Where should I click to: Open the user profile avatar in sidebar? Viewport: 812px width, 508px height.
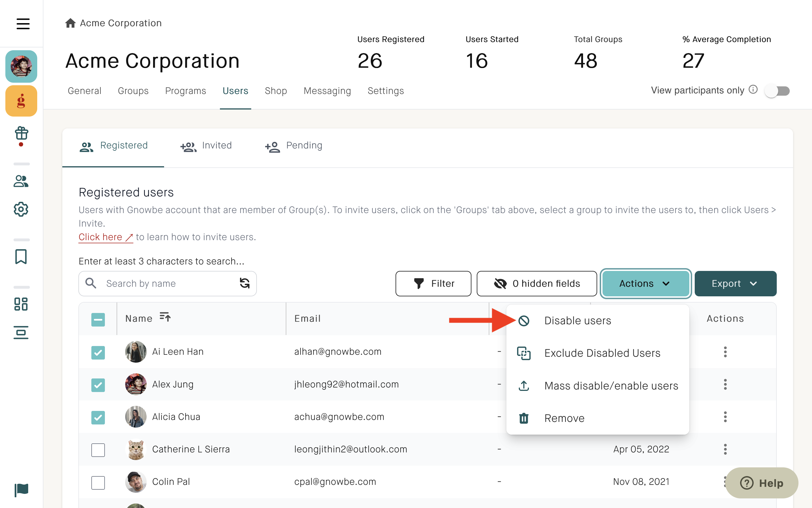click(x=21, y=66)
